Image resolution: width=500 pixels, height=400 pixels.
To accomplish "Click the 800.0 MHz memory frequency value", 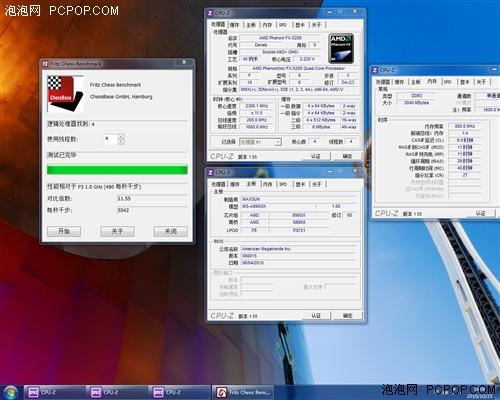I will pos(465,126).
